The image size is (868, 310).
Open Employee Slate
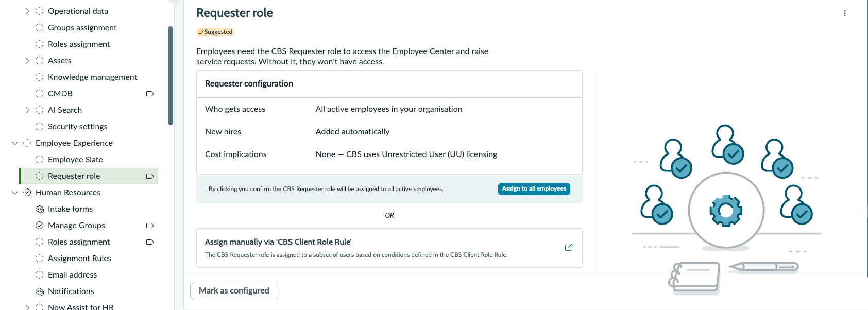[x=75, y=160]
